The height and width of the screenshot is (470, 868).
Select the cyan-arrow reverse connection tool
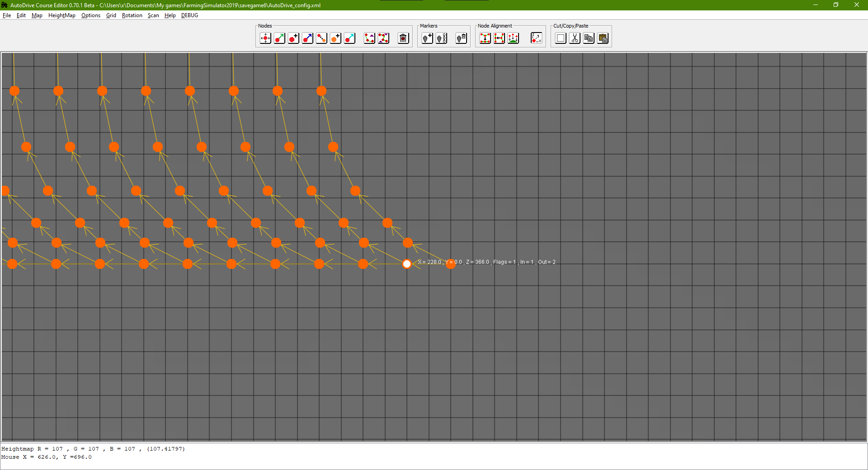tap(349, 38)
